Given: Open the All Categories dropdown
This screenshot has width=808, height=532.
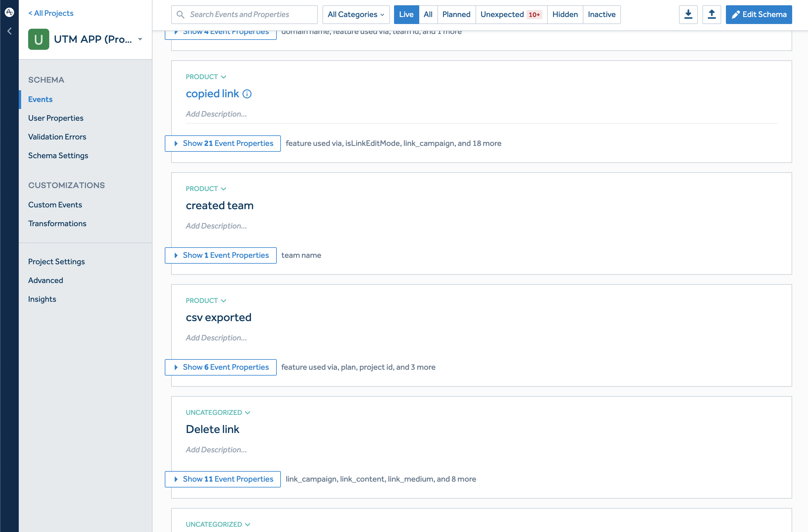Looking at the screenshot, I should click(356, 15).
